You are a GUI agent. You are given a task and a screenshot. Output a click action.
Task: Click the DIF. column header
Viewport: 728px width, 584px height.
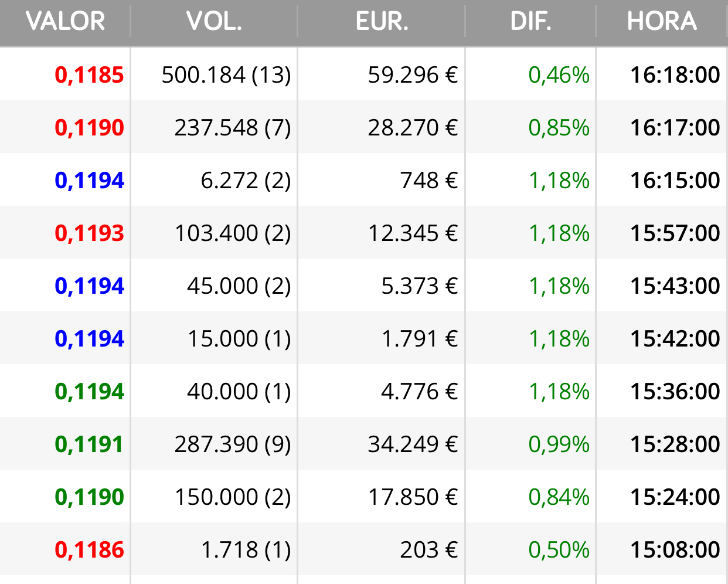point(530,22)
